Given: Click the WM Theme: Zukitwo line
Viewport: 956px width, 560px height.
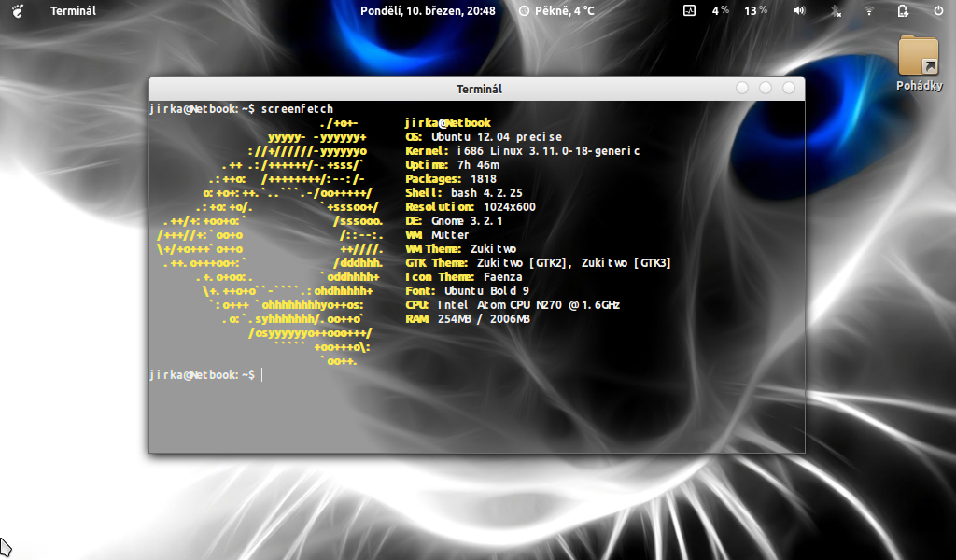Looking at the screenshot, I should (x=461, y=249).
